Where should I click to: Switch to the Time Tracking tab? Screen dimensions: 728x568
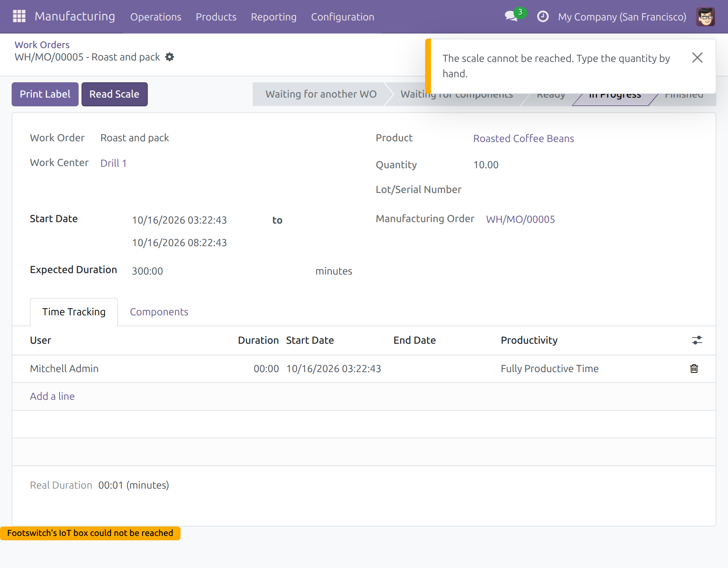click(74, 312)
